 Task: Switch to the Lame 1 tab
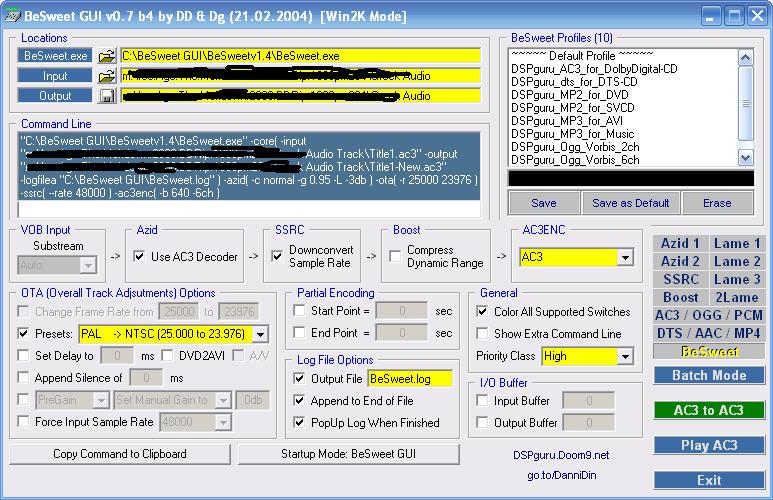point(737,243)
